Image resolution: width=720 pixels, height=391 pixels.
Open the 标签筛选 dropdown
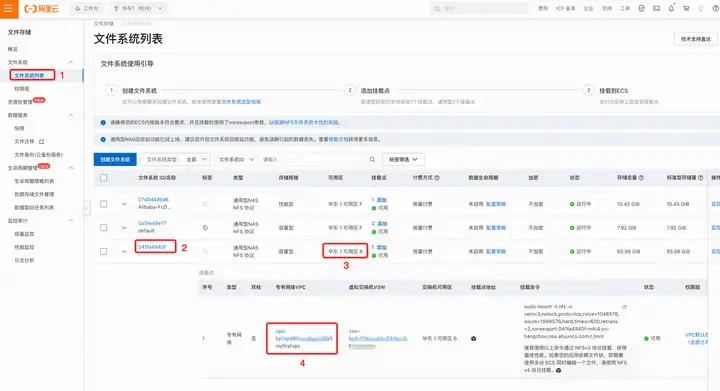[x=403, y=159]
